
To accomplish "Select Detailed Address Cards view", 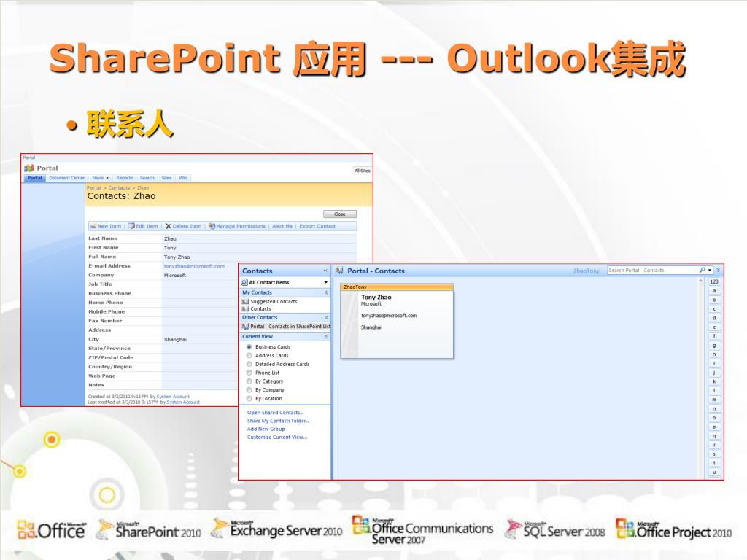I will 249,364.
